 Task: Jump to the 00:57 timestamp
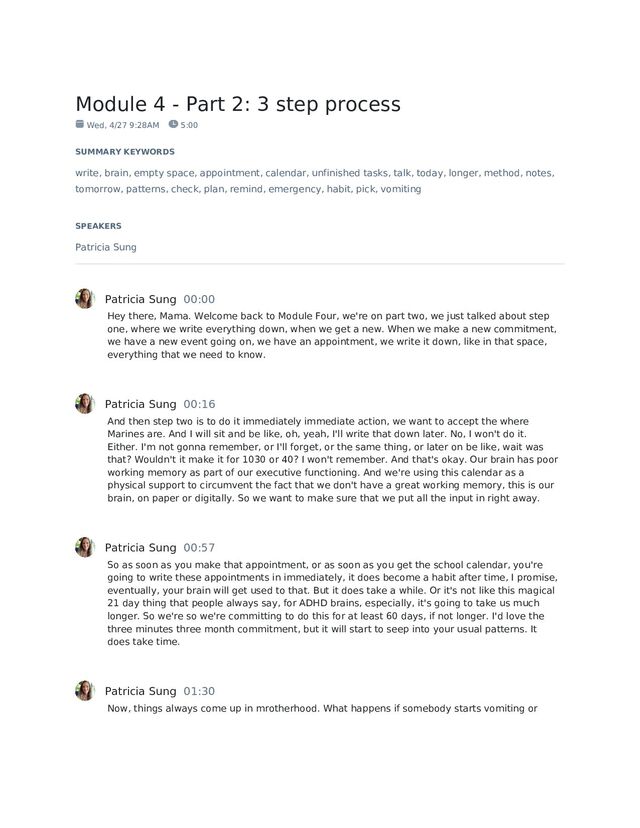click(x=199, y=548)
